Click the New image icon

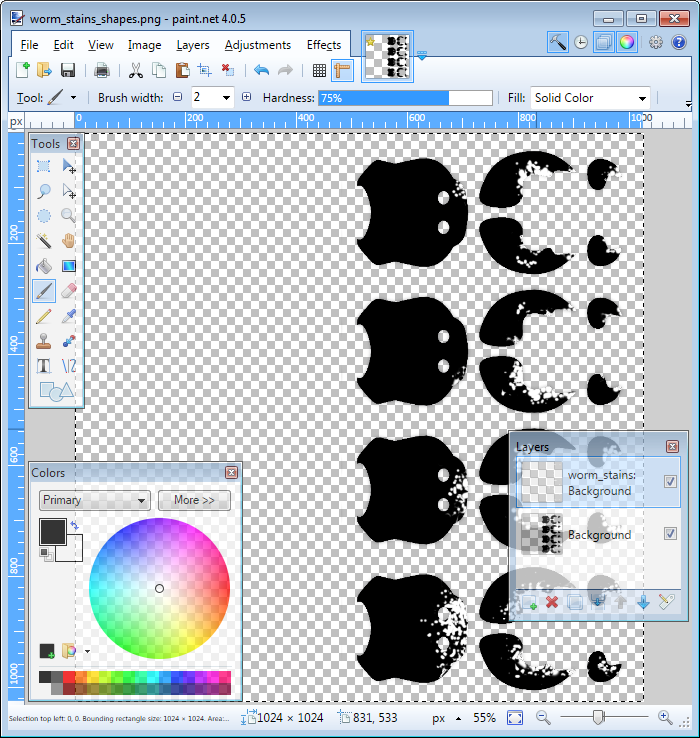pos(23,70)
